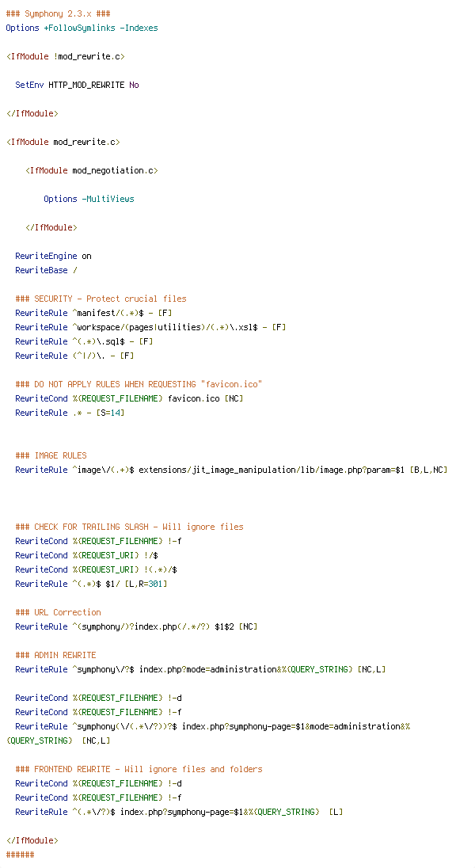Click the 'symphony-page=$1&mode=administration' RewriteRule
This screenshot has width=475, height=868.
point(213,727)
